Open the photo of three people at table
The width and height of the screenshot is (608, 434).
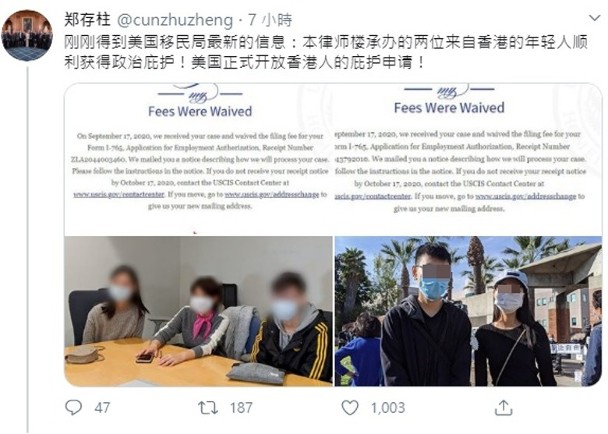199,311
